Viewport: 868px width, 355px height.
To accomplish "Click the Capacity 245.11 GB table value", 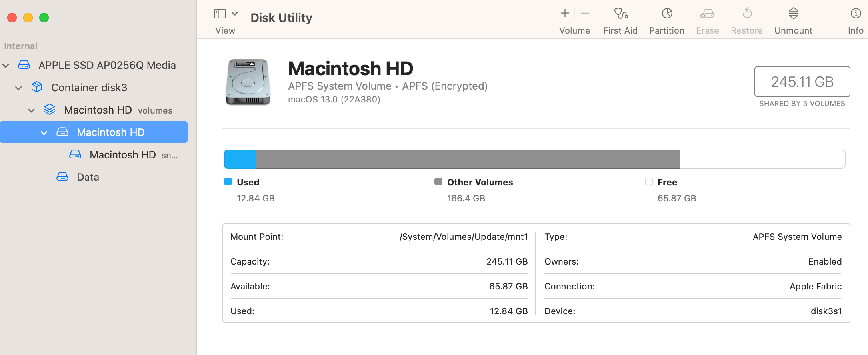I will pos(507,262).
